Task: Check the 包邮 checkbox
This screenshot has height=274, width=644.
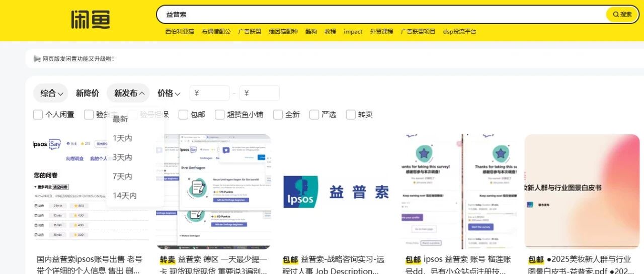Action: [x=183, y=115]
